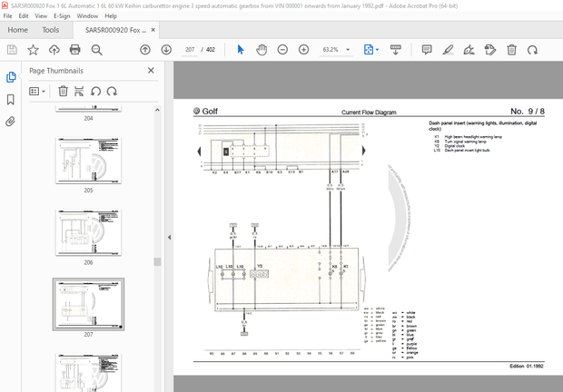
Task: Choose the Selection arrow tool
Action: [241, 50]
